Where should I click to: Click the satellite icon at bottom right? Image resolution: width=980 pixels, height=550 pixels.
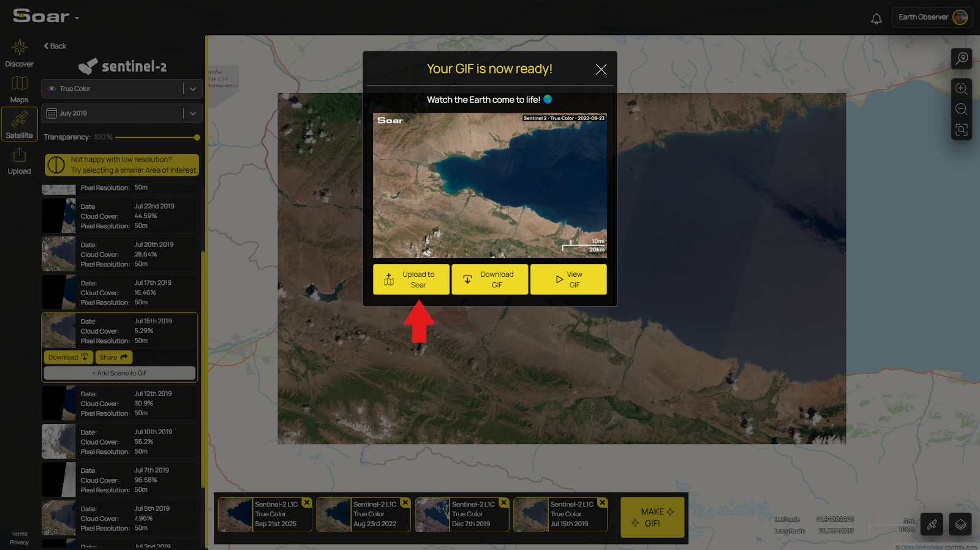[932, 524]
